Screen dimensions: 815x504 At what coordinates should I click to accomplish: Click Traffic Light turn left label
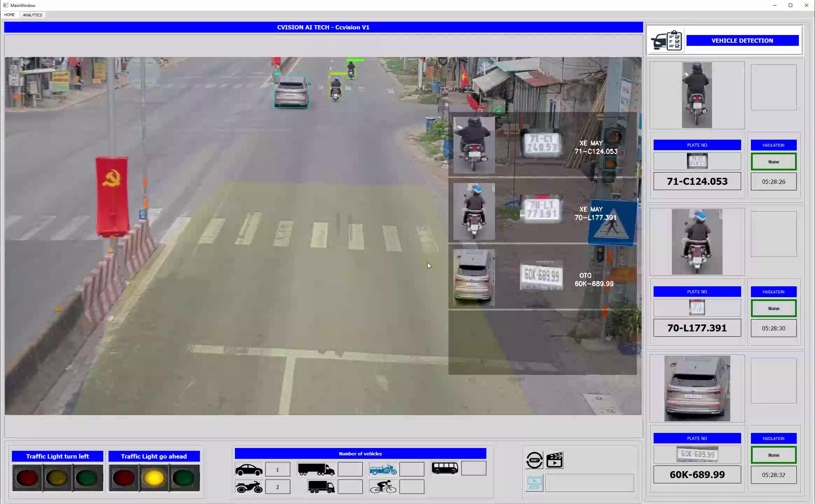[x=57, y=456]
